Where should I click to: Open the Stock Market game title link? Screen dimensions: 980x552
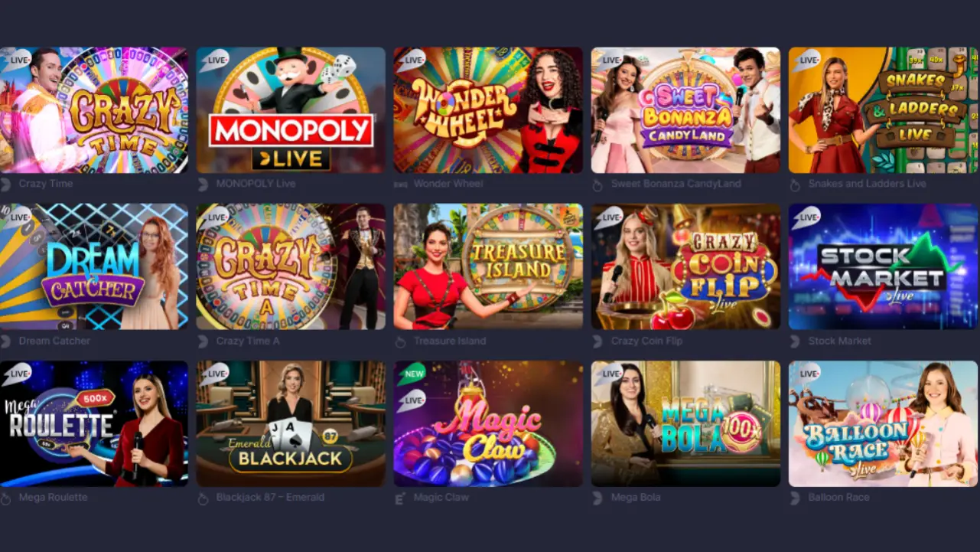[839, 341]
